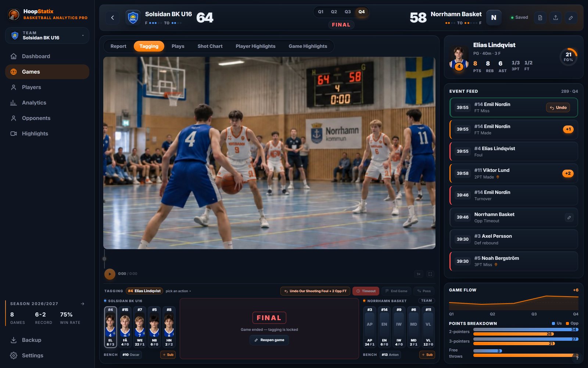Image resolution: width=588 pixels, height=368 pixels.
Task: Open the #3 Axel Persson Def rebound event
Action: (x=514, y=240)
